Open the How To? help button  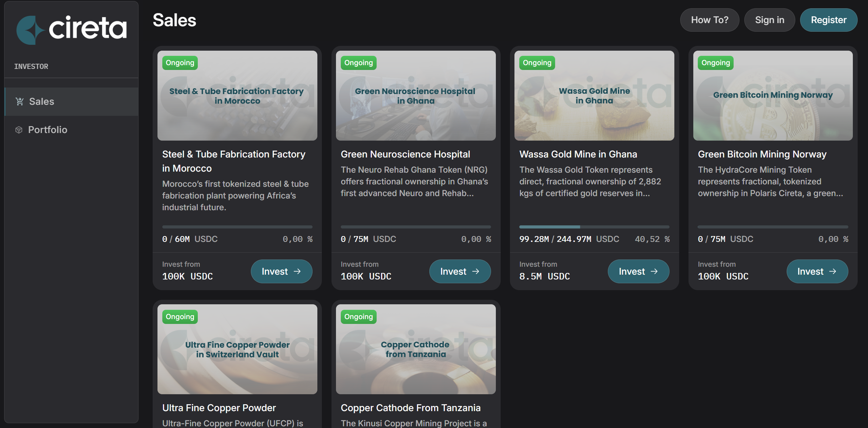[709, 20]
